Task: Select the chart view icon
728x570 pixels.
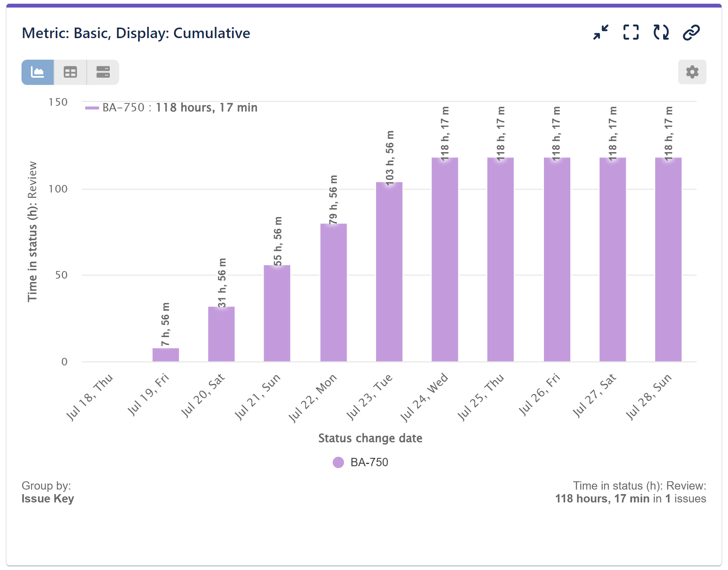Action: tap(37, 72)
